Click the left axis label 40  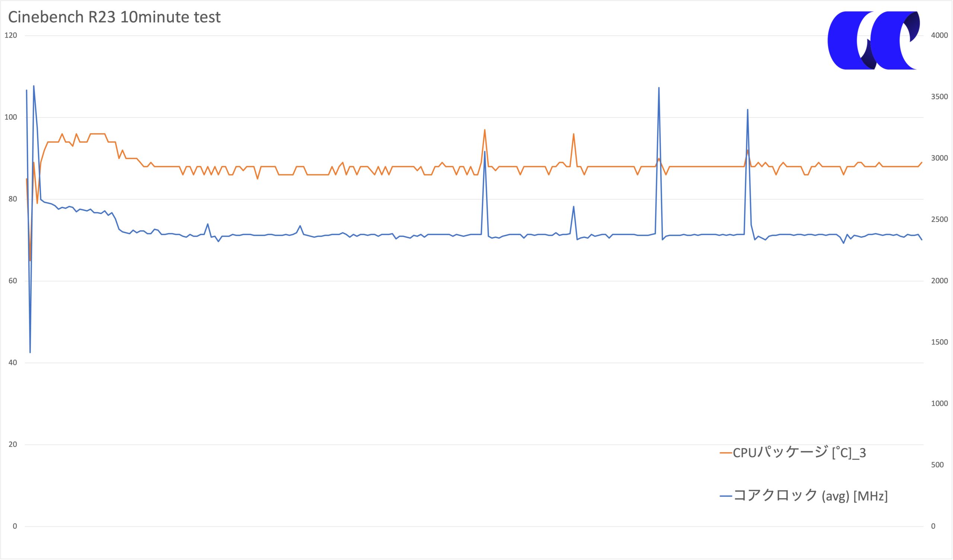13,363
